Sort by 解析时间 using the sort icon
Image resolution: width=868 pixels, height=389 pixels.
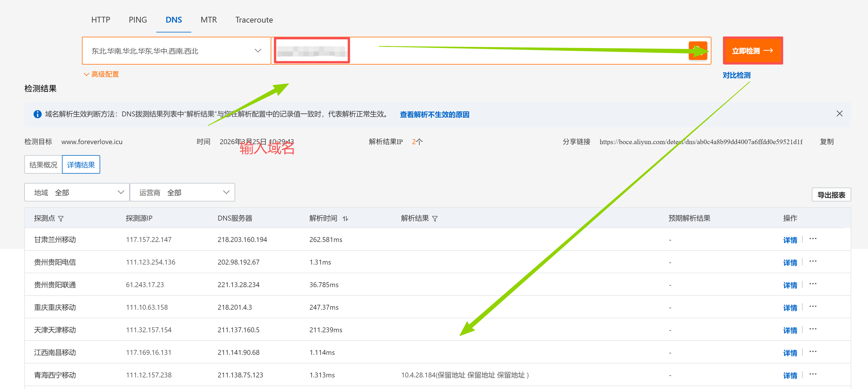(345, 219)
